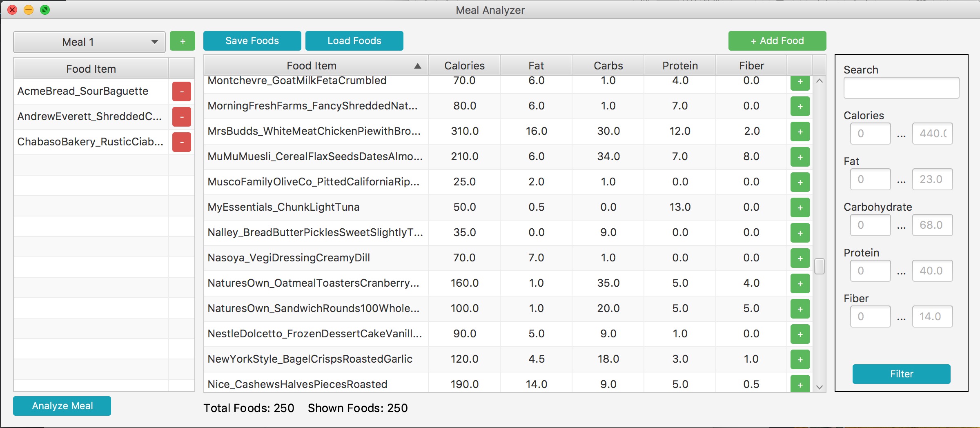The width and height of the screenshot is (980, 428).
Task: Click the Analyze Meal button
Action: [x=62, y=406]
